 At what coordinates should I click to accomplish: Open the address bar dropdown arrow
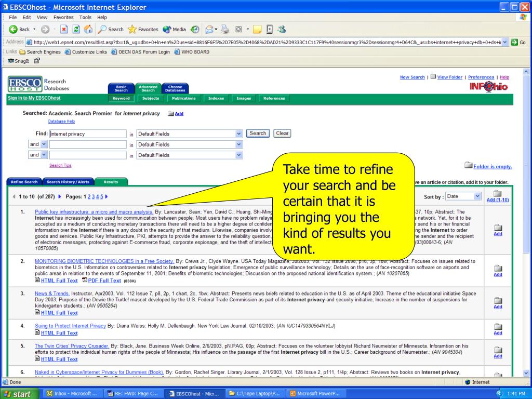pyautogui.click(x=505, y=42)
